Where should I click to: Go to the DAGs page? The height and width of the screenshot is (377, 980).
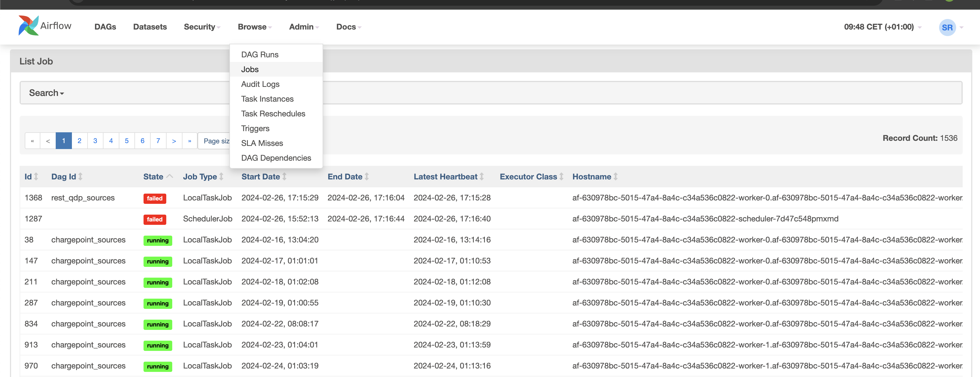(105, 27)
